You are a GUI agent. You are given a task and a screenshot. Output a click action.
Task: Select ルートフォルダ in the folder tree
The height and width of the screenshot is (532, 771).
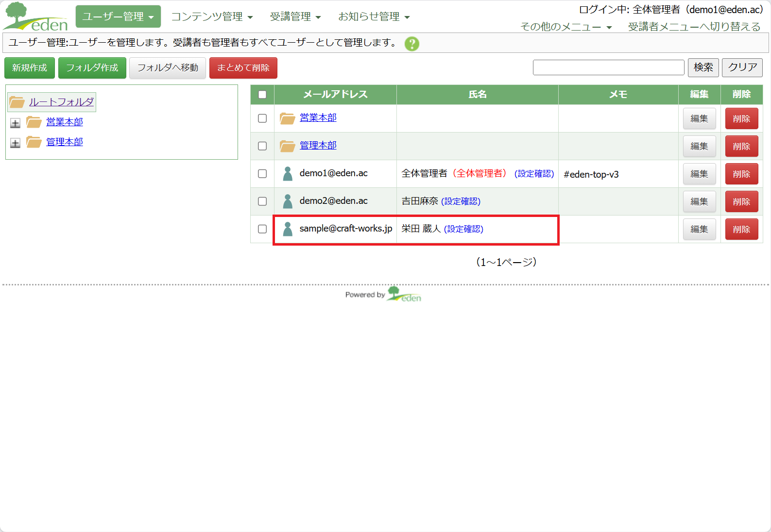tap(61, 102)
